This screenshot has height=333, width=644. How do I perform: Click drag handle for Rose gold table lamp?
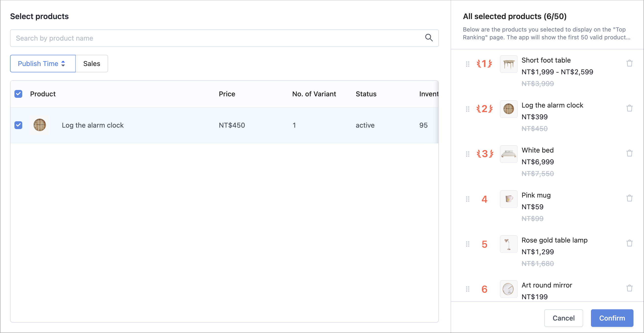tap(467, 244)
